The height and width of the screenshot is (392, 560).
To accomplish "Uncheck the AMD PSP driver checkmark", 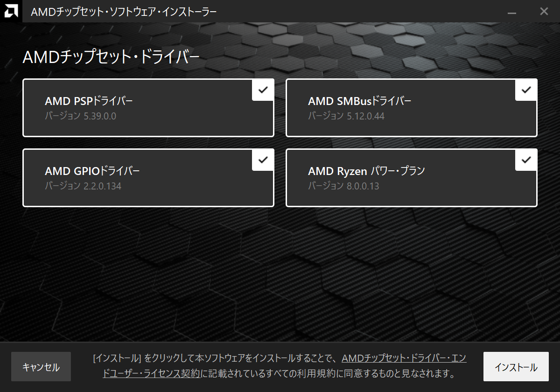I will pyautogui.click(x=263, y=90).
